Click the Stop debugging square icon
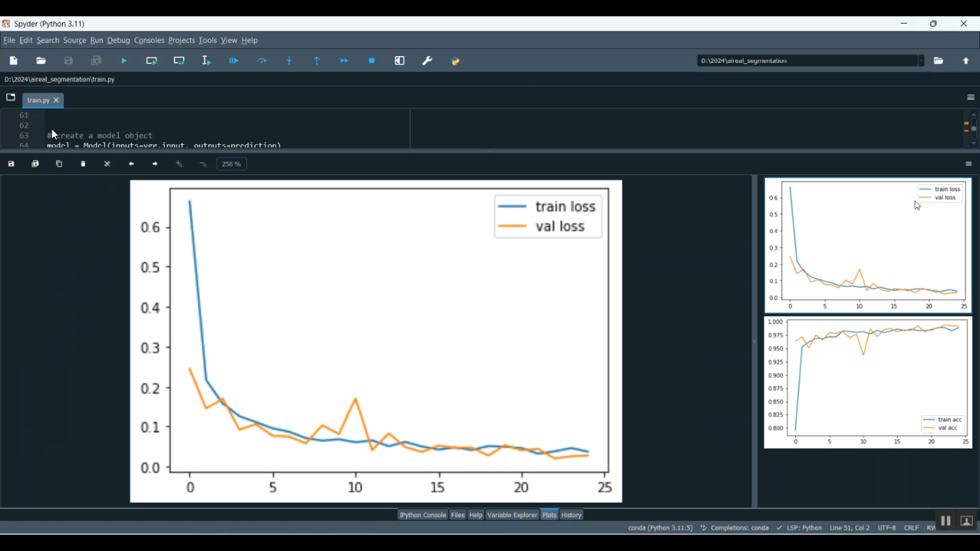Screen dimensions: 980x551 [x=372, y=61]
